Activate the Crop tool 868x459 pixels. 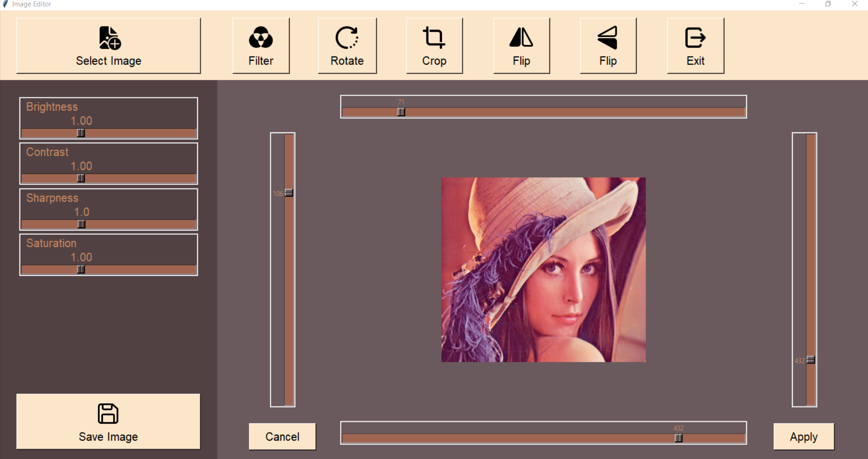coord(434,45)
